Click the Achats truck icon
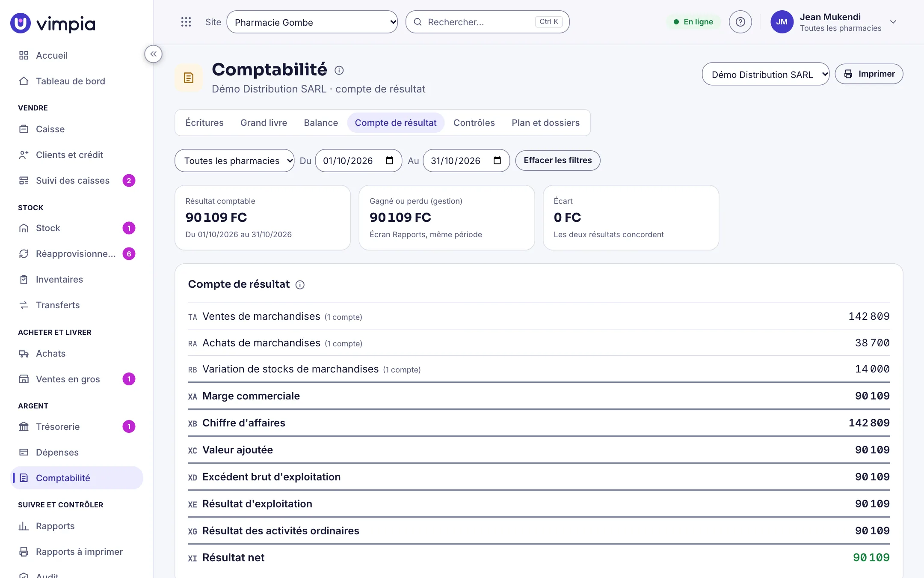924x578 pixels. point(24,353)
